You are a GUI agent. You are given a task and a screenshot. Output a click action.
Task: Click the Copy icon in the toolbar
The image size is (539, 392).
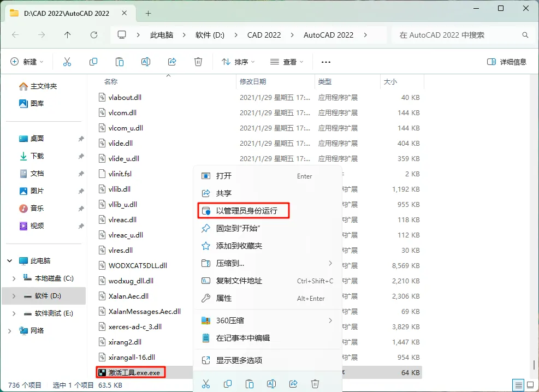[93, 62]
